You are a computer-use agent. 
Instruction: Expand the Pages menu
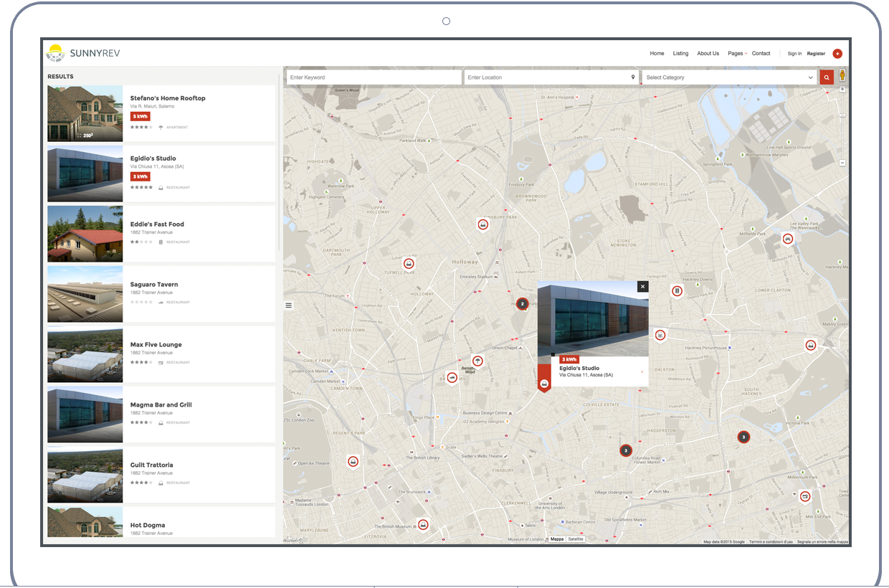[x=736, y=54]
